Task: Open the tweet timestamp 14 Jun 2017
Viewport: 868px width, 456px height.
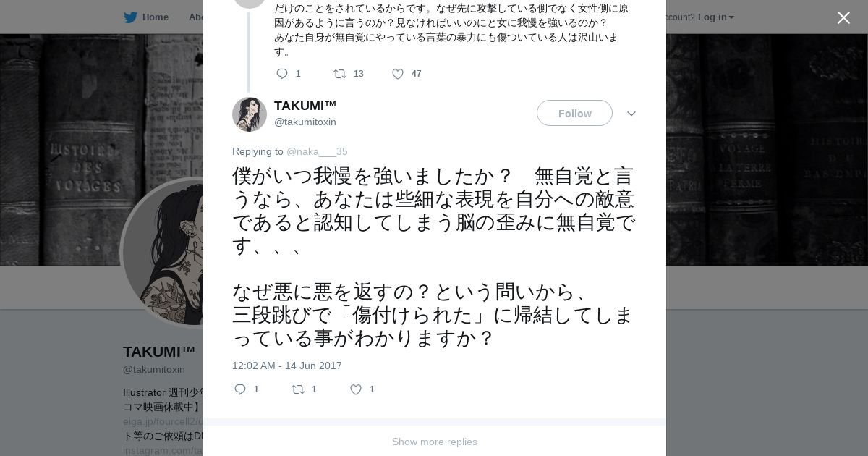Action: pos(287,366)
